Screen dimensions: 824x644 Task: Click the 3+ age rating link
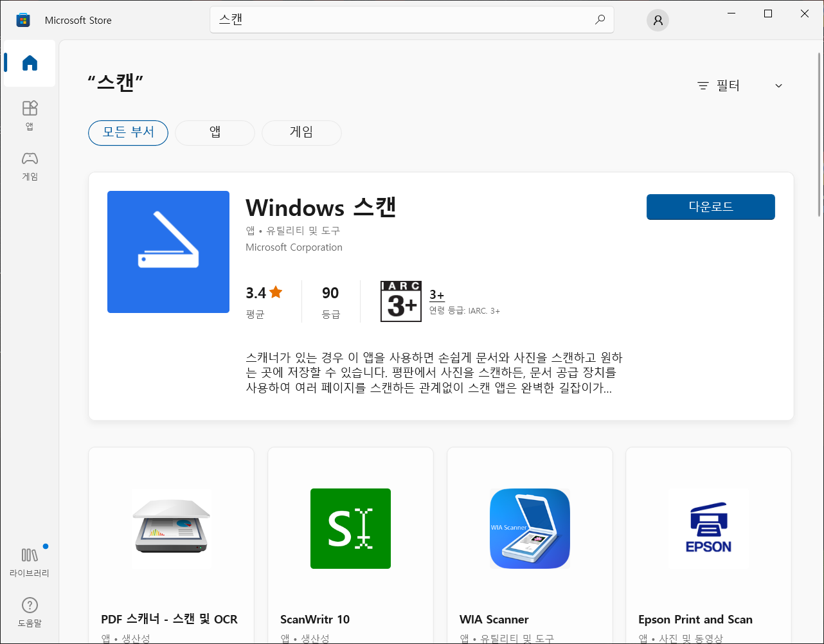(437, 295)
